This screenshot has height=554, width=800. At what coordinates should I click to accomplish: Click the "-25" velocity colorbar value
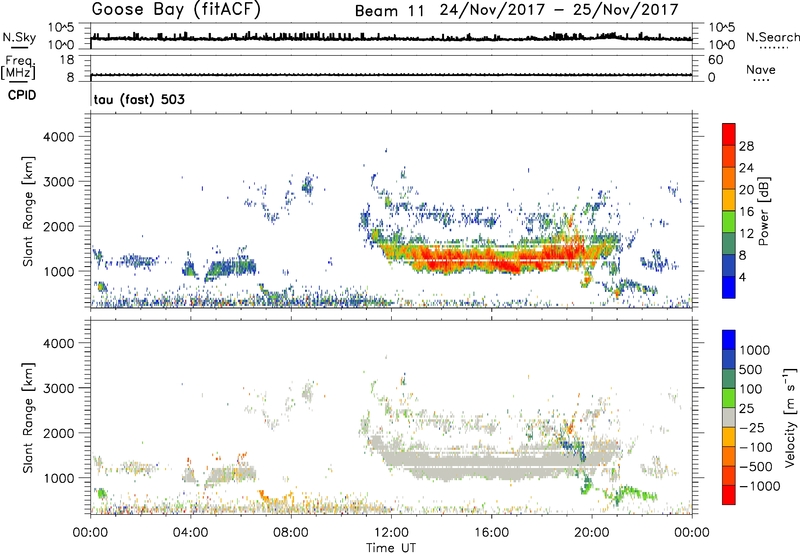[x=752, y=427]
